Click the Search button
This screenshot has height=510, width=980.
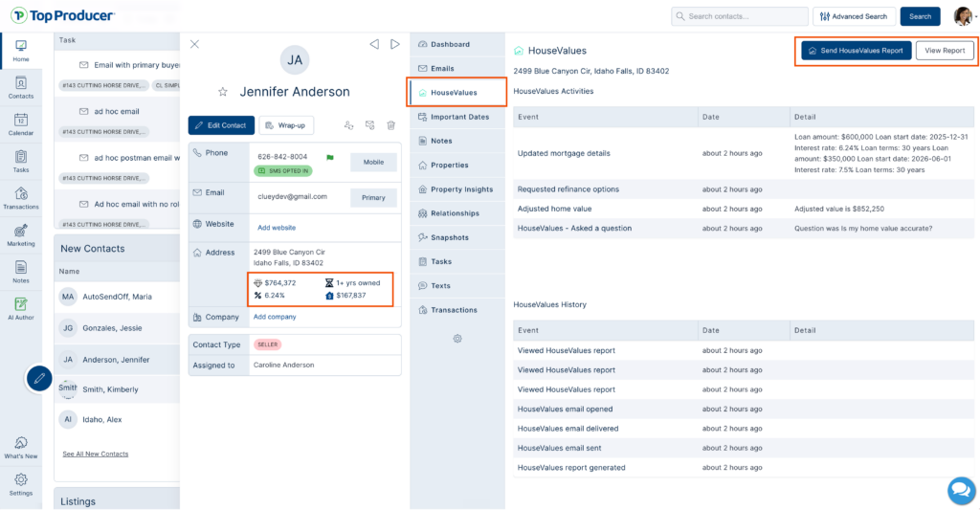point(920,16)
